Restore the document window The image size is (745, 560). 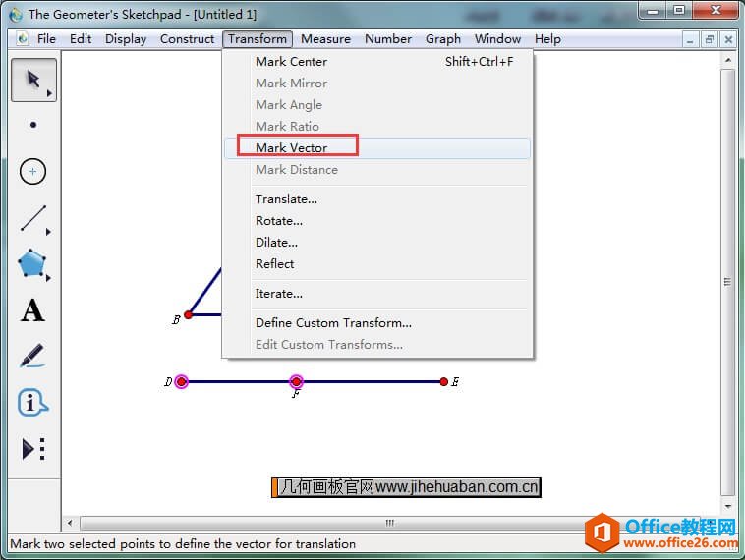[710, 40]
